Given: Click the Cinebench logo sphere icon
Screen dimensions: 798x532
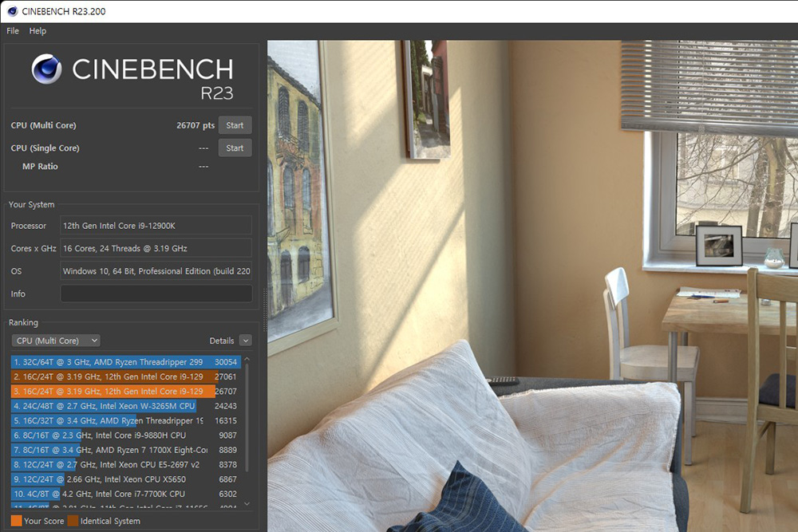Looking at the screenshot, I should tap(46, 69).
